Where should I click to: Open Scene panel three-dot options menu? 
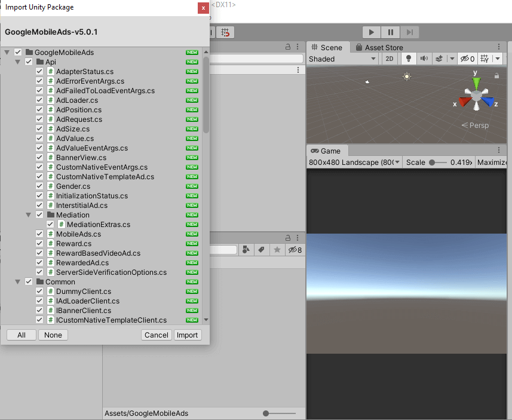pos(499,47)
